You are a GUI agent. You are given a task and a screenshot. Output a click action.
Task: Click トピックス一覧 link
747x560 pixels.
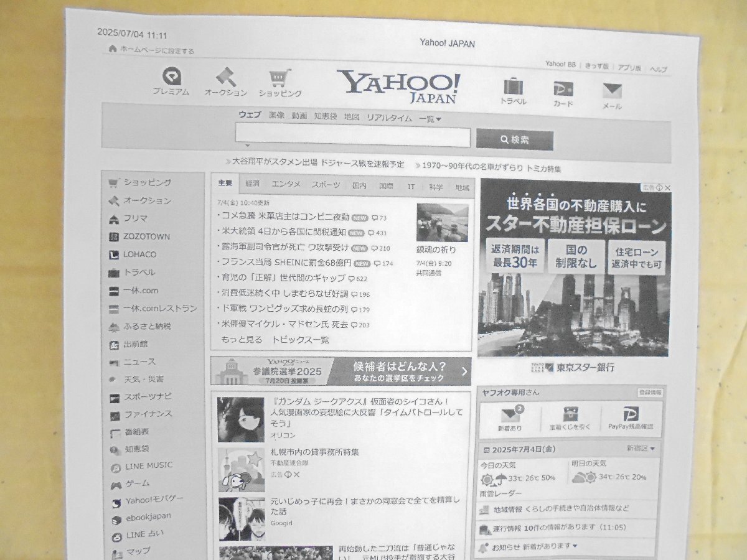300,340
